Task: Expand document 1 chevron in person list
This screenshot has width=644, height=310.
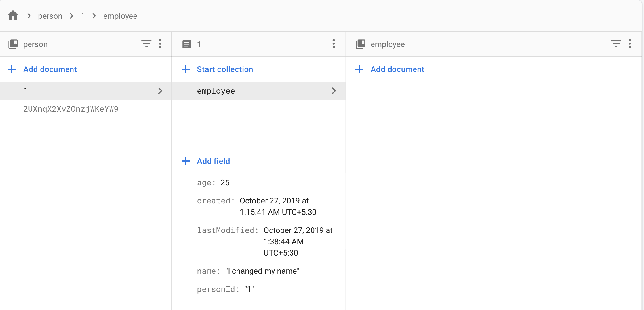Action: pos(160,91)
